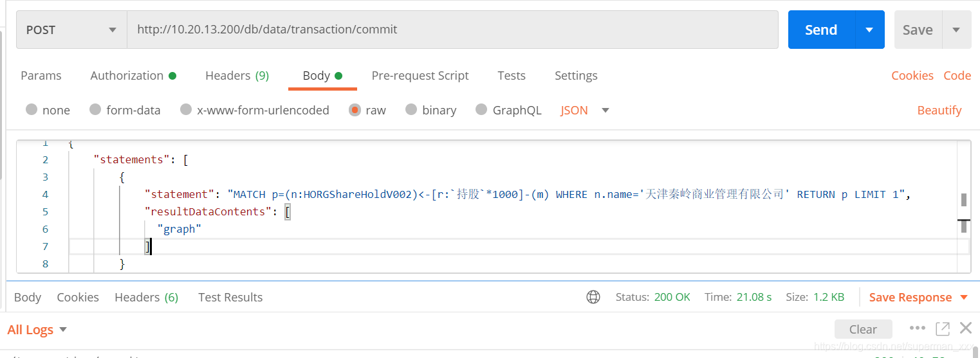Image resolution: width=980 pixels, height=358 pixels.
Task: Open the JSON format dropdown
Action: tap(584, 110)
